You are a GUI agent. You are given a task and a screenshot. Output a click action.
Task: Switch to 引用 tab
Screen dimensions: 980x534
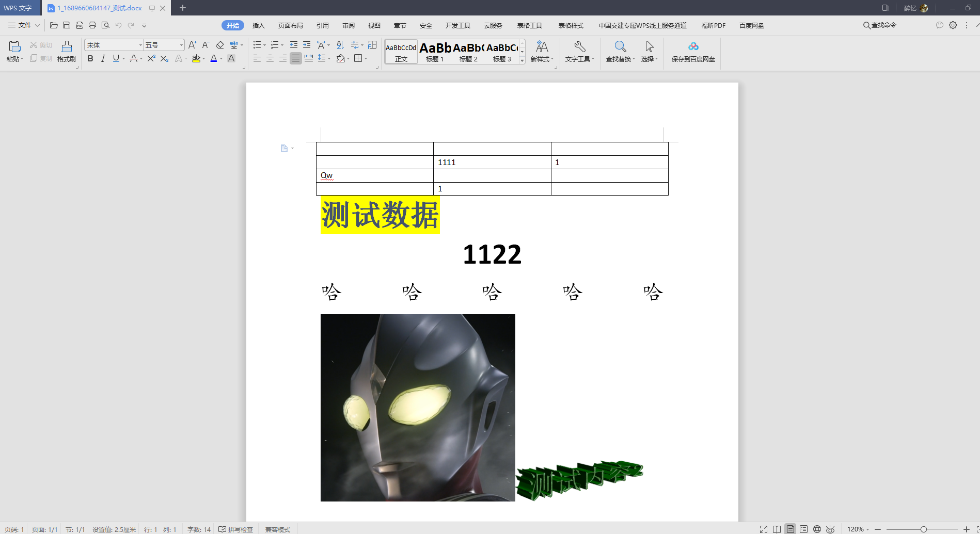[322, 25]
